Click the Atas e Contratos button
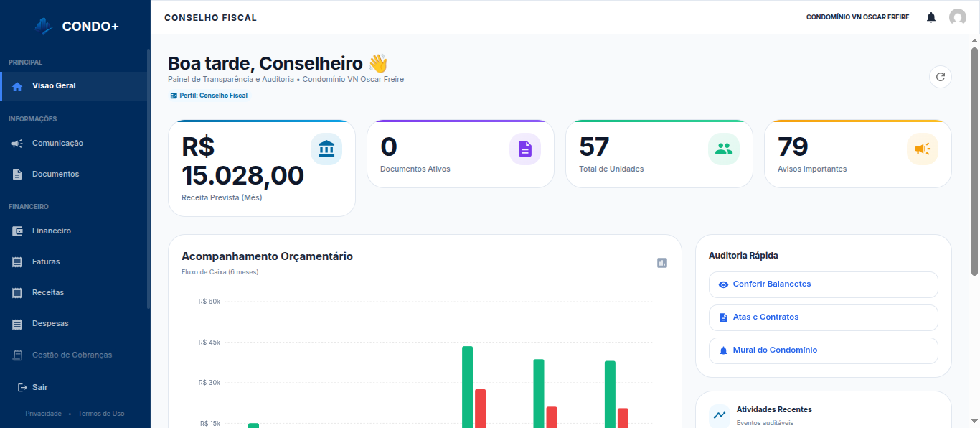The image size is (980, 428). (x=824, y=317)
